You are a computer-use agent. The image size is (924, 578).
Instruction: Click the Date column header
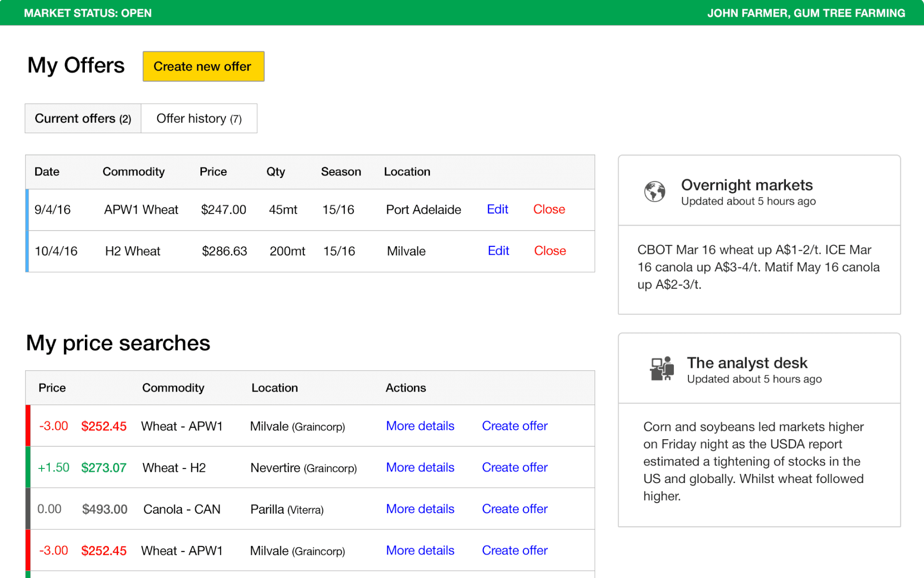pyautogui.click(x=47, y=172)
